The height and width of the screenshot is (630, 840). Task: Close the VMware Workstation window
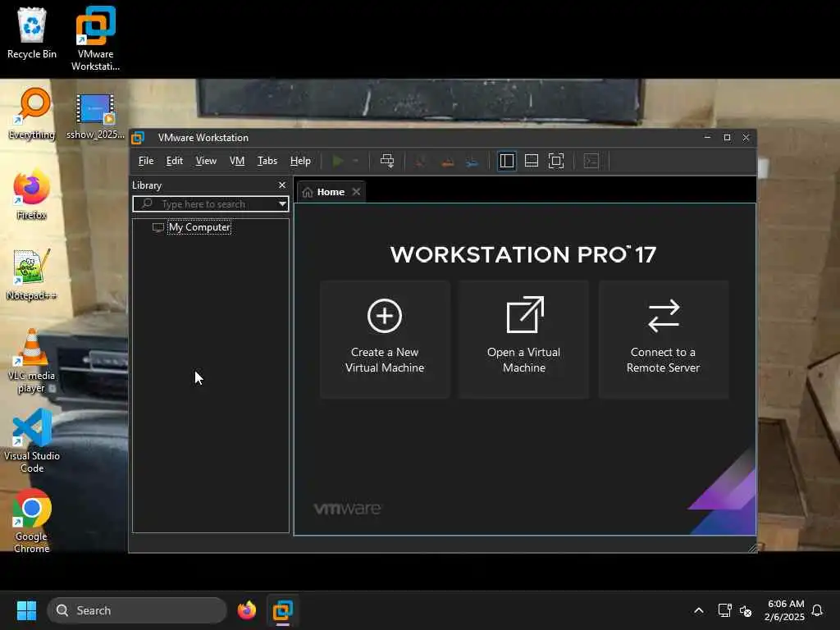click(x=746, y=138)
